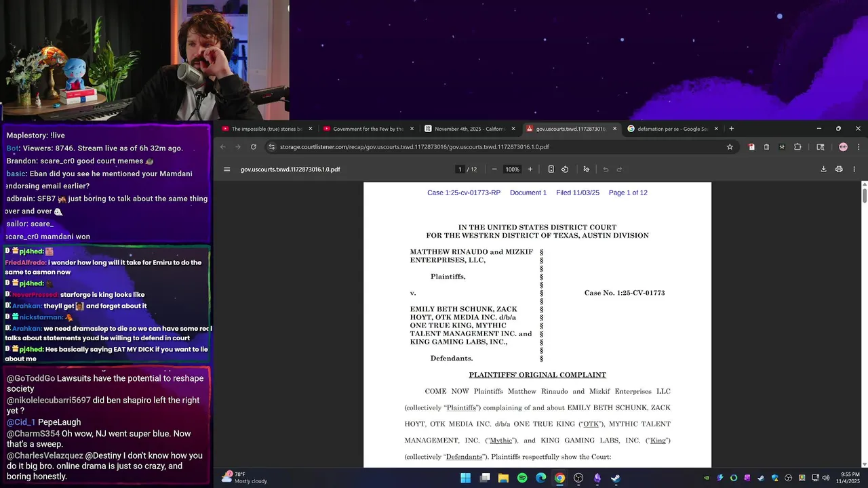This screenshot has width=868, height=488.
Task: Close the 'Government for the Few' tab
Action: [x=412, y=129]
